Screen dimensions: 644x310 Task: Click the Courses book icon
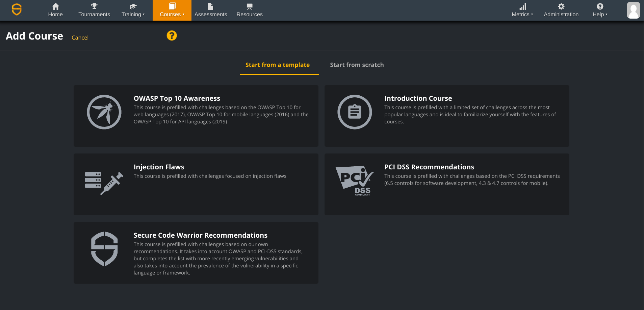click(x=172, y=6)
